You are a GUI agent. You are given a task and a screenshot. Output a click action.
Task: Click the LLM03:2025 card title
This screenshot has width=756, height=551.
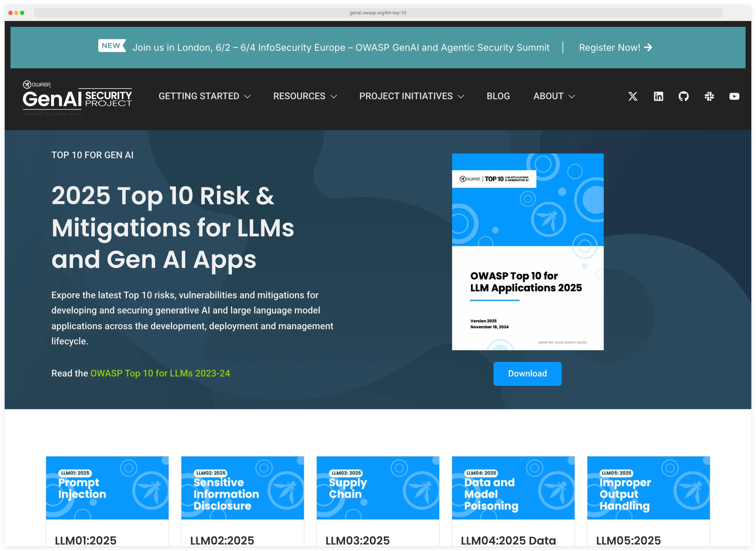[x=358, y=540]
